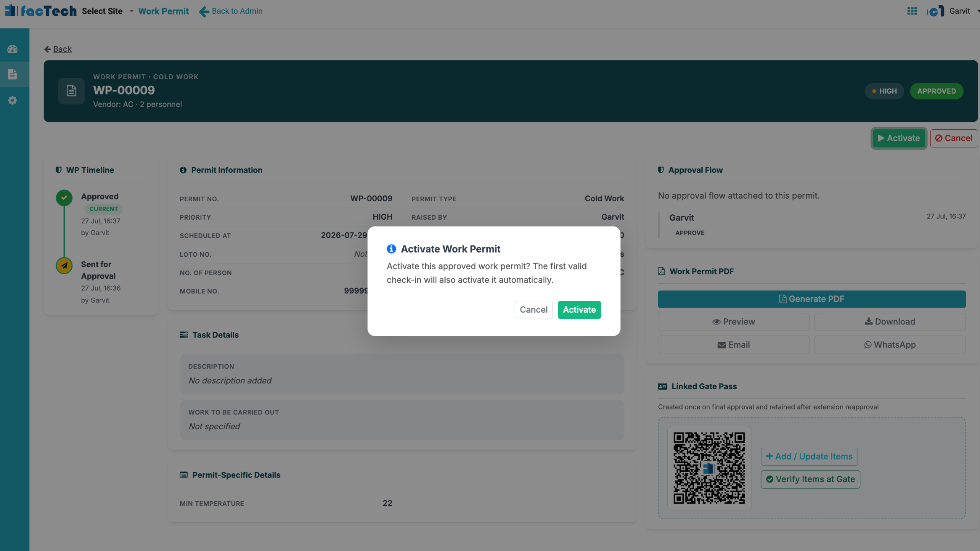This screenshot has height=551, width=980.
Task: Click the APPROVED status badge
Action: tap(936, 91)
